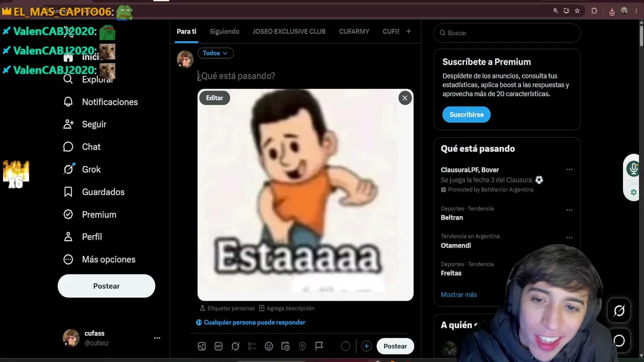Click the Seguir person-plus icon

[x=68, y=124]
